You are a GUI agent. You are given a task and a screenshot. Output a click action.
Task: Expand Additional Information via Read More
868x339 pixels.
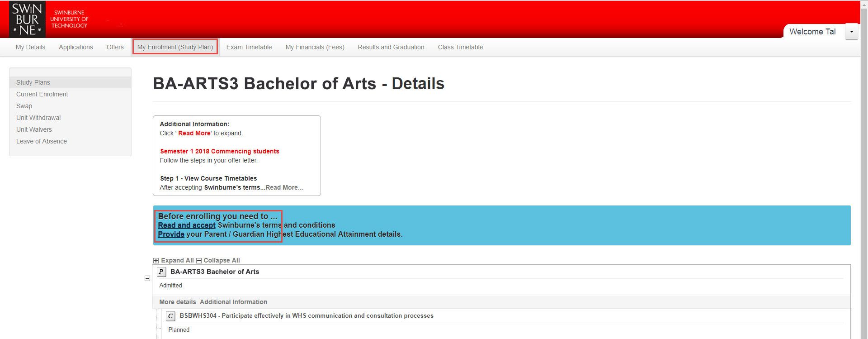tap(284, 187)
